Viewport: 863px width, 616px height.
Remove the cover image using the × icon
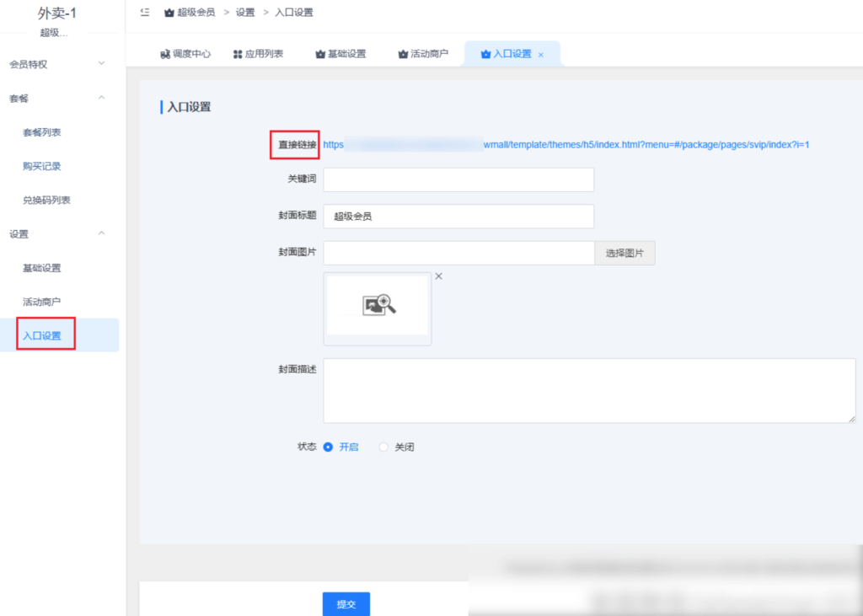438,275
